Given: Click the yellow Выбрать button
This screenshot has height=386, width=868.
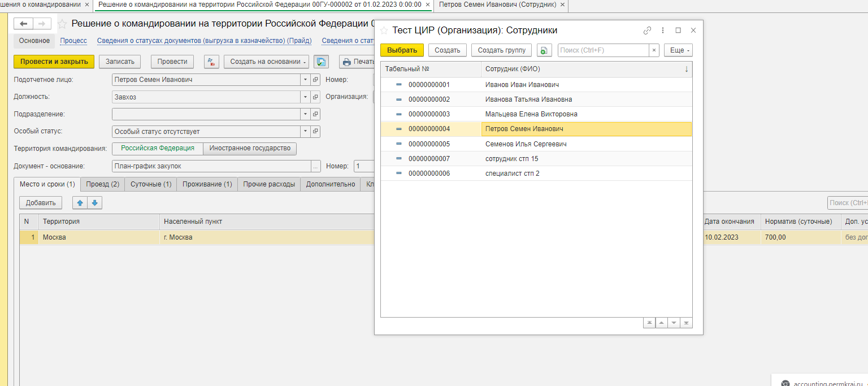Looking at the screenshot, I should click(x=402, y=50).
